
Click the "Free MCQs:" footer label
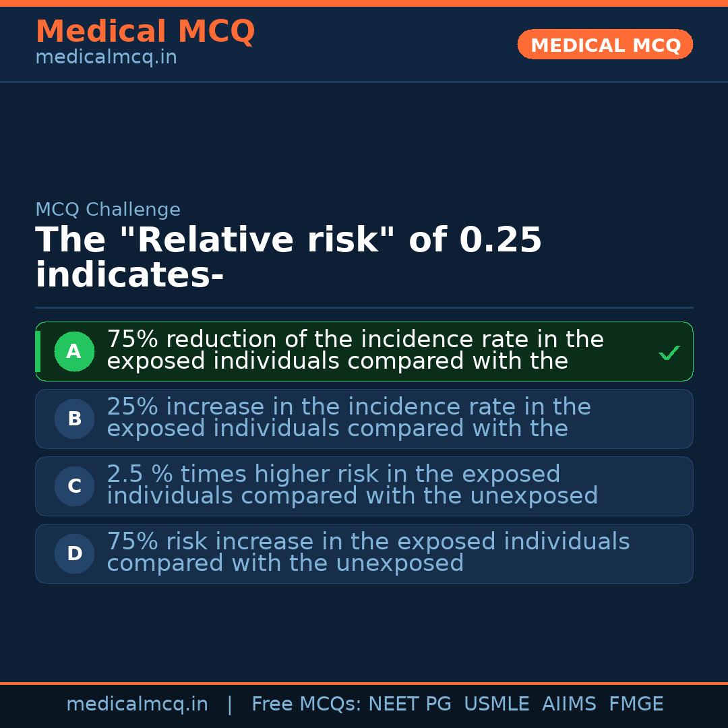pos(307,704)
